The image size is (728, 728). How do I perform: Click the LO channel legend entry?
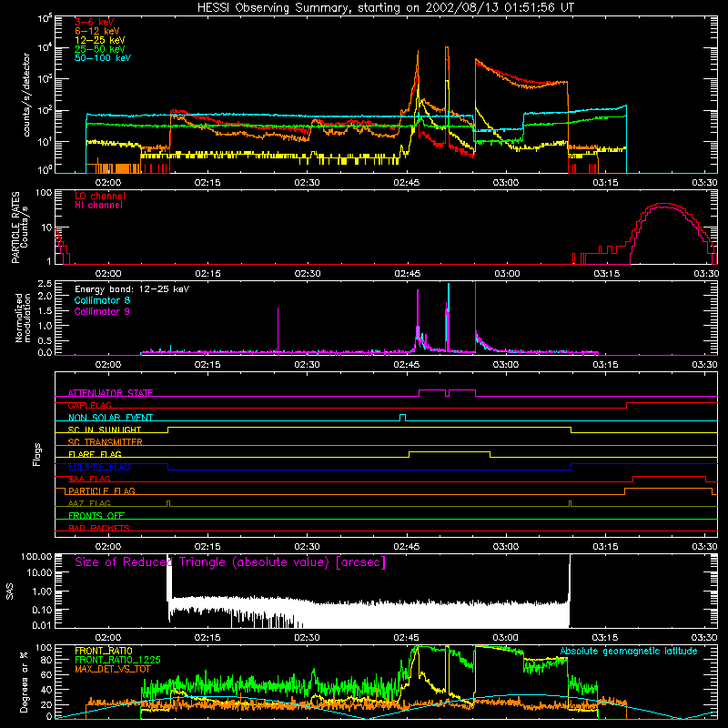pos(100,196)
